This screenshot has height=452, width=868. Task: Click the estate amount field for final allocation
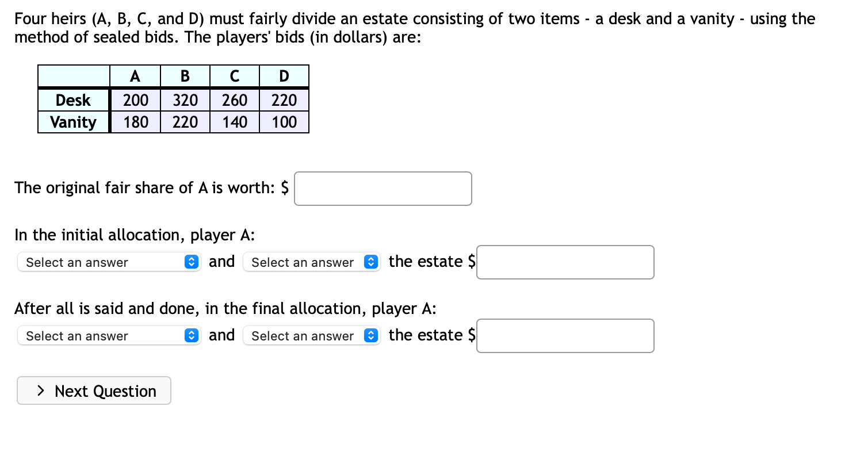click(x=565, y=335)
